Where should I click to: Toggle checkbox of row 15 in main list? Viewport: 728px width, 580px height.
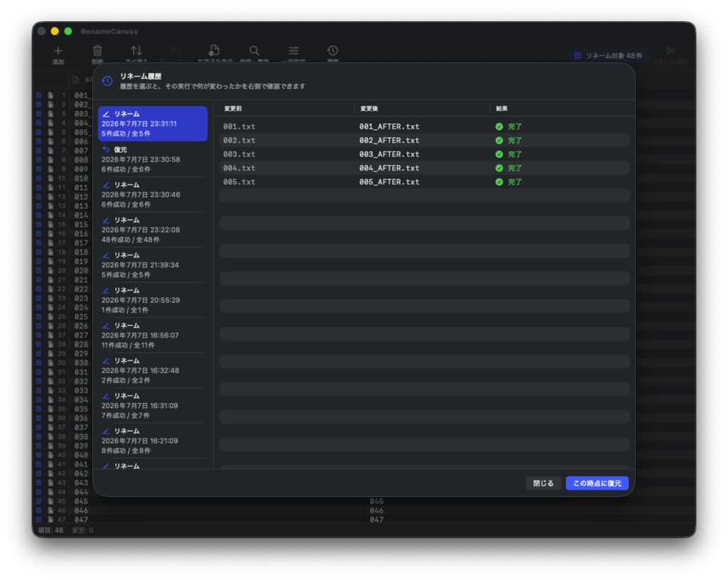pyautogui.click(x=38, y=225)
